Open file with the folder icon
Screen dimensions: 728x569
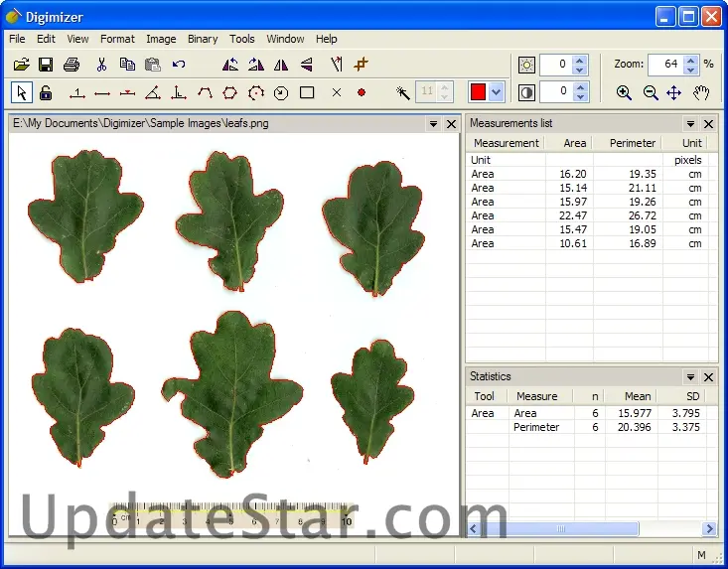tap(21, 64)
